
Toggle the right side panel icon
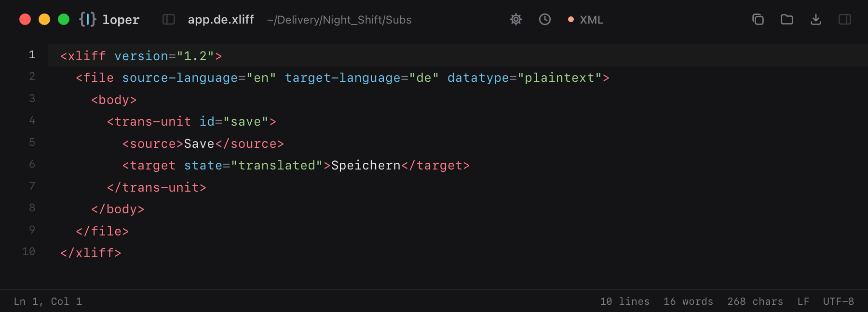(845, 19)
